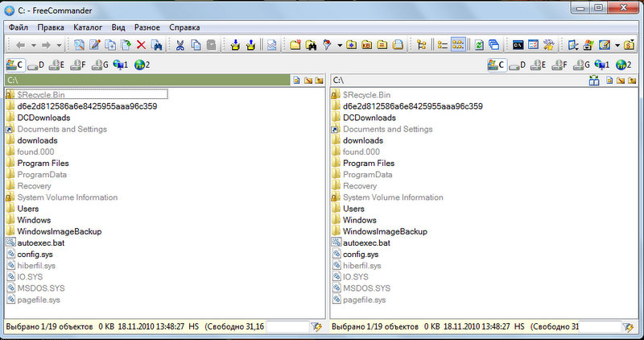This screenshot has width=644, height=340.
Task: Open back-history dropdown arrow
Action: [34, 45]
